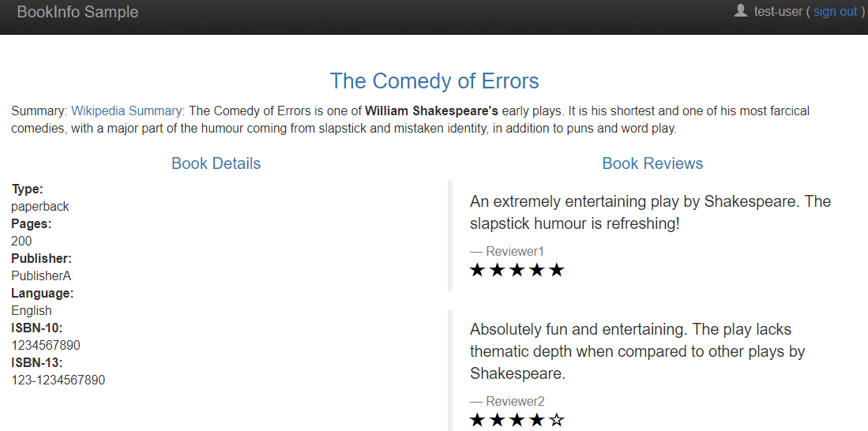The width and height of the screenshot is (868, 431).
Task: Sign out of the test-user account
Action: (x=835, y=12)
